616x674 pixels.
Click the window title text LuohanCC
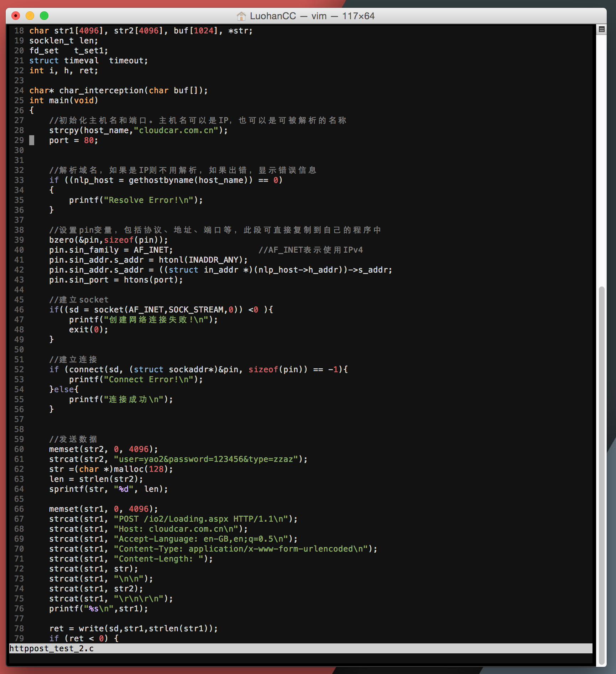273,16
